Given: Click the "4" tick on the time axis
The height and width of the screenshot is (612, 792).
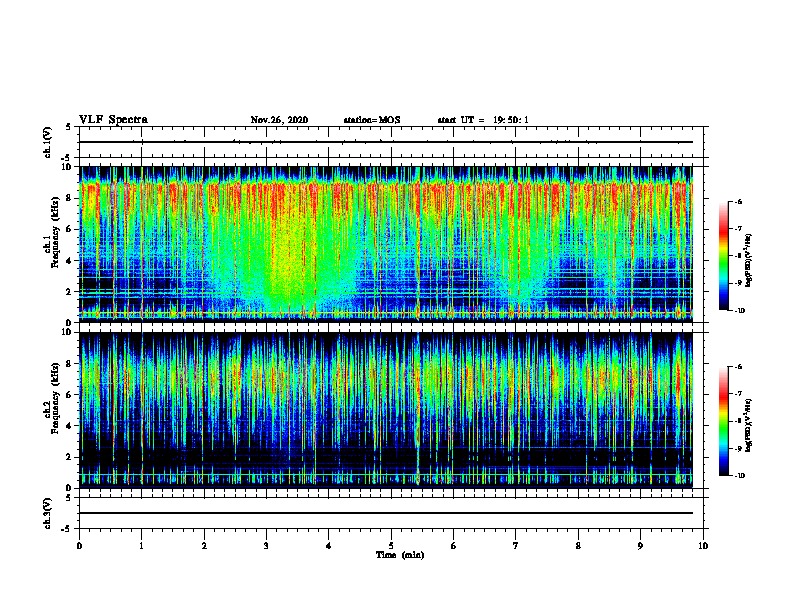Looking at the screenshot, I should [x=329, y=546].
